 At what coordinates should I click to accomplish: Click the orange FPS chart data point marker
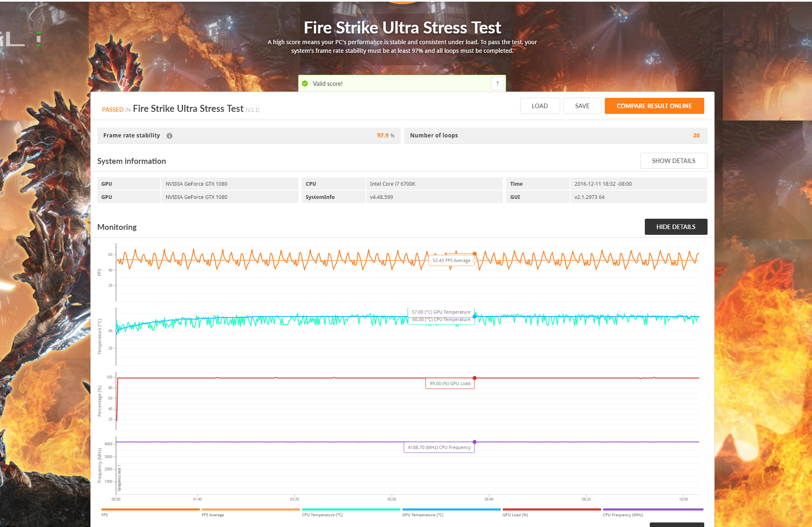tap(475, 253)
